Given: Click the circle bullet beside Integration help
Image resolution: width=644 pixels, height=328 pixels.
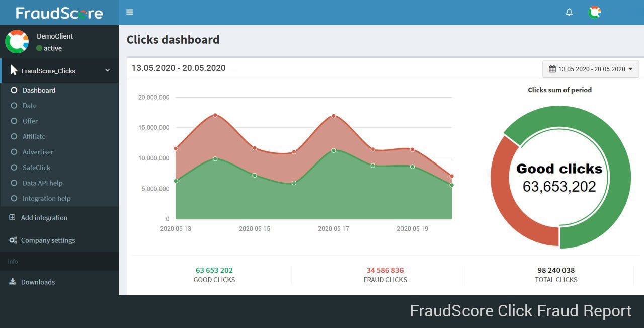Looking at the screenshot, I should point(14,198).
